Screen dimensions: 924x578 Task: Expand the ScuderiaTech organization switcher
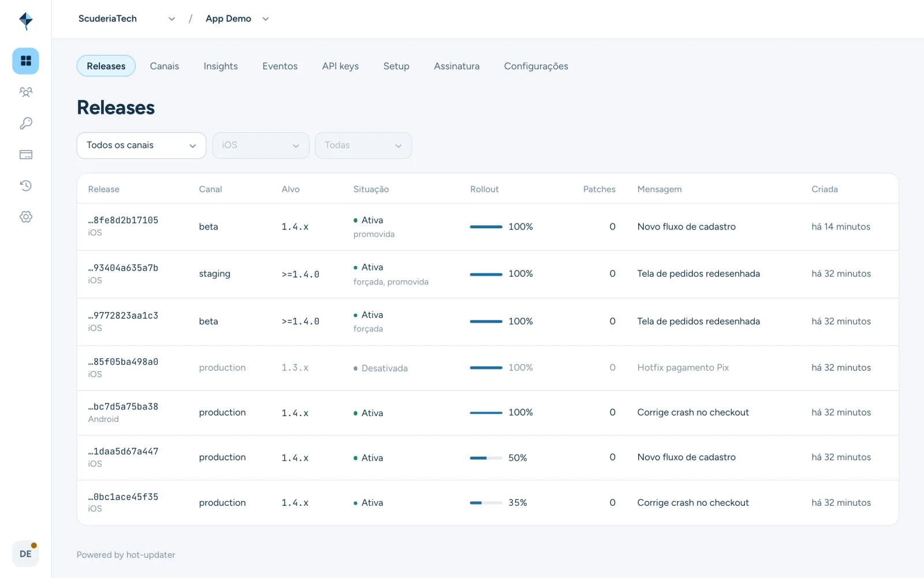126,18
